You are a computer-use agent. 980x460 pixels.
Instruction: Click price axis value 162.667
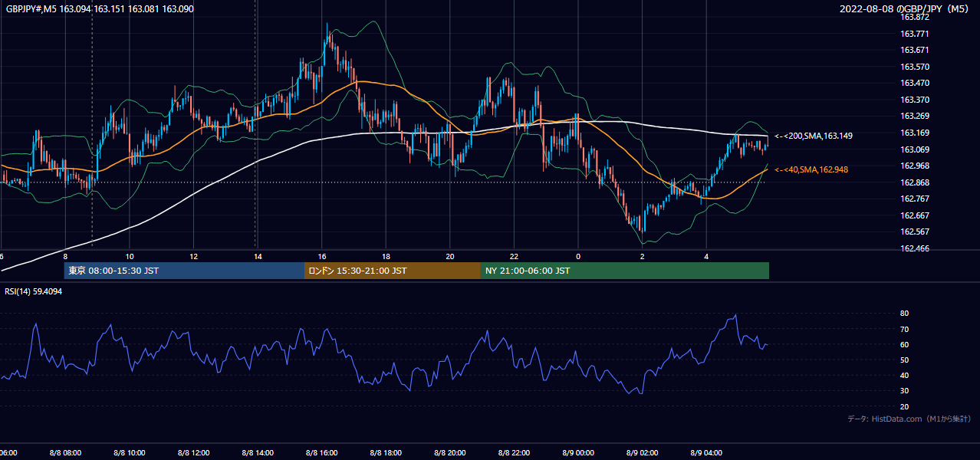(x=915, y=215)
